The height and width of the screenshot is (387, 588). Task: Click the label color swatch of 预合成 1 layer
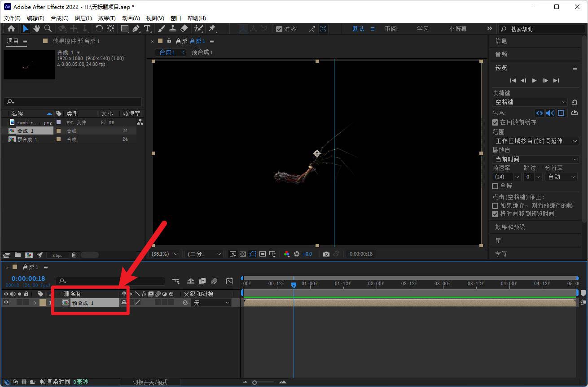pos(43,303)
